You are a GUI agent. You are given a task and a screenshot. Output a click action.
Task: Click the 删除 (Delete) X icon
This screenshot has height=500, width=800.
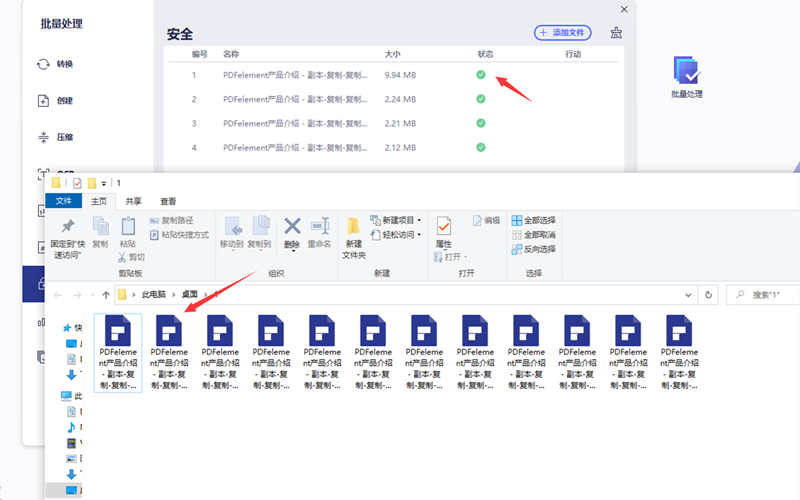tap(292, 227)
